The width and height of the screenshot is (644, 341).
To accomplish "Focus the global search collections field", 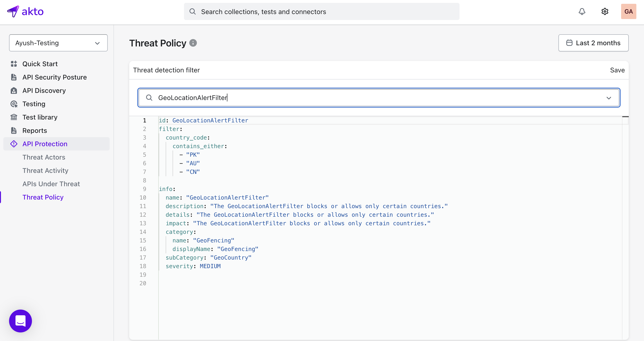I will click(322, 12).
